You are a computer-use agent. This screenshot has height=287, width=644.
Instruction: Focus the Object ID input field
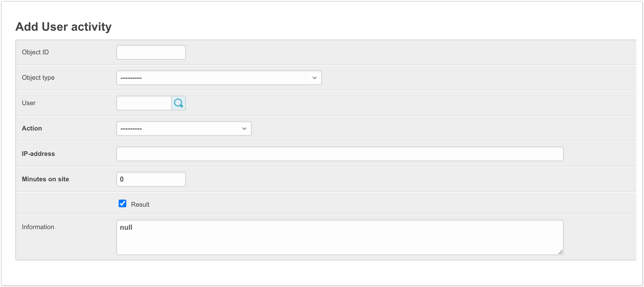pos(151,52)
